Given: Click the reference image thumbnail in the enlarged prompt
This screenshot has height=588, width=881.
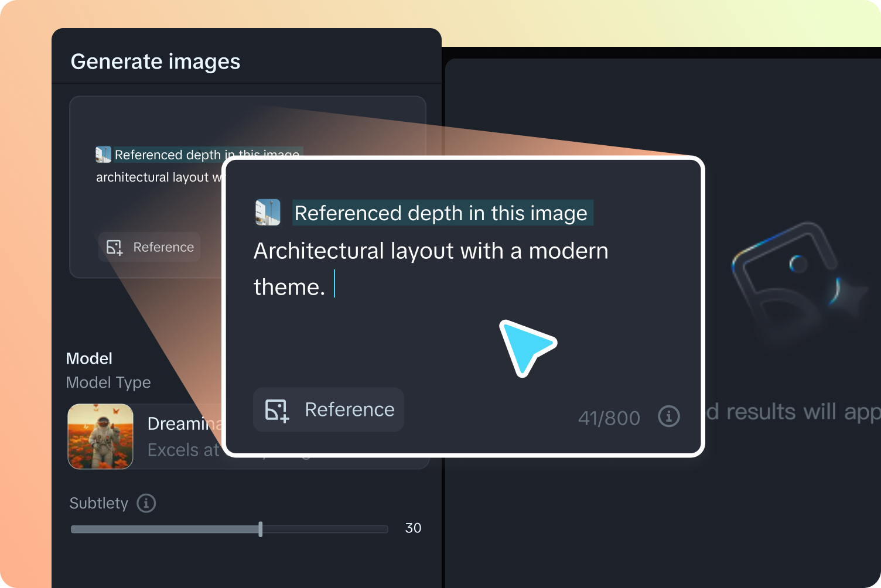Looking at the screenshot, I should coord(268,213).
